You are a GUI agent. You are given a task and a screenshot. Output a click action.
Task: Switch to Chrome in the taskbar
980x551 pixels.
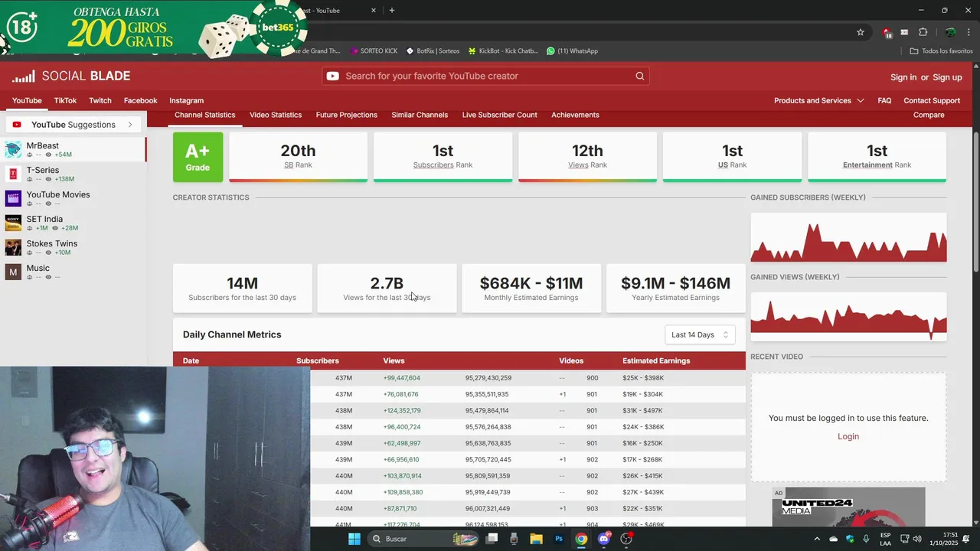581,539
